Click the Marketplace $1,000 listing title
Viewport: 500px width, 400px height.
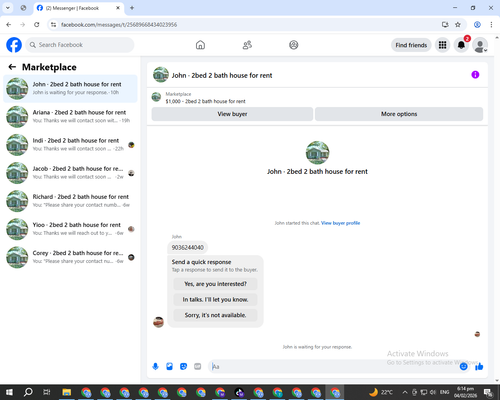click(205, 101)
